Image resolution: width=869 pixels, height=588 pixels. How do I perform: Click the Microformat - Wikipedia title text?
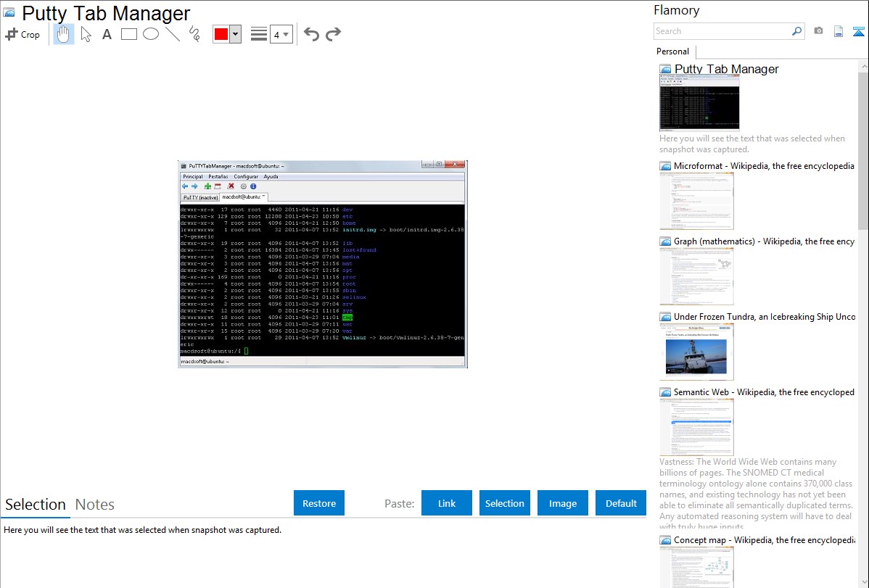764,166
